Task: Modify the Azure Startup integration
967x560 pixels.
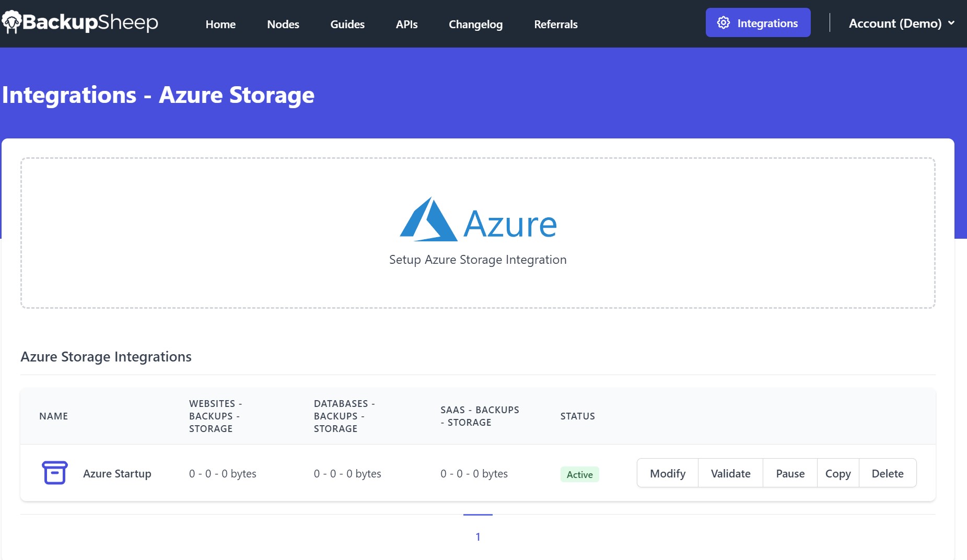Action: (668, 473)
